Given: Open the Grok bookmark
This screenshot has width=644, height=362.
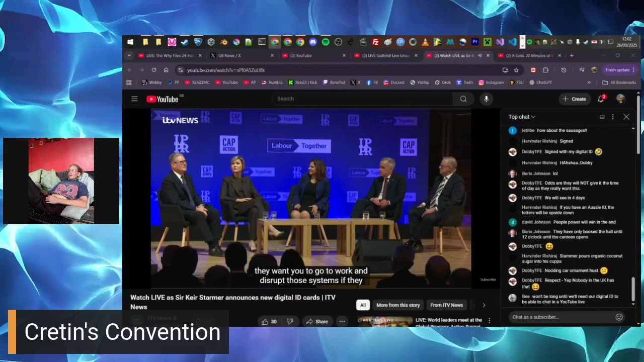Looking at the screenshot, I should pyautogui.click(x=443, y=82).
